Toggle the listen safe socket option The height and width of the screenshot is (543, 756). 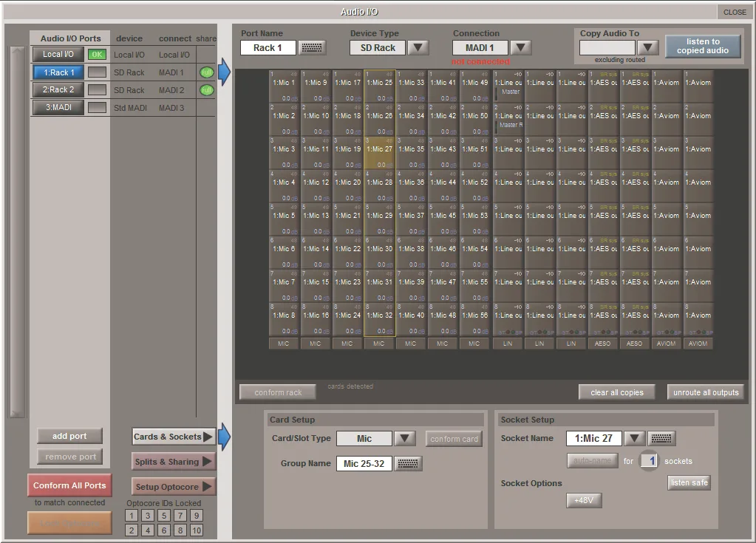689,482
